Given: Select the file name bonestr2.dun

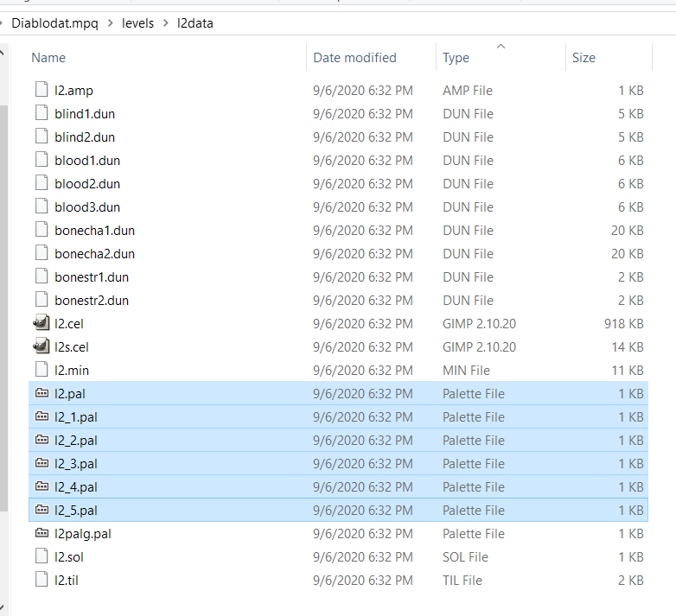Looking at the screenshot, I should click(x=92, y=300).
